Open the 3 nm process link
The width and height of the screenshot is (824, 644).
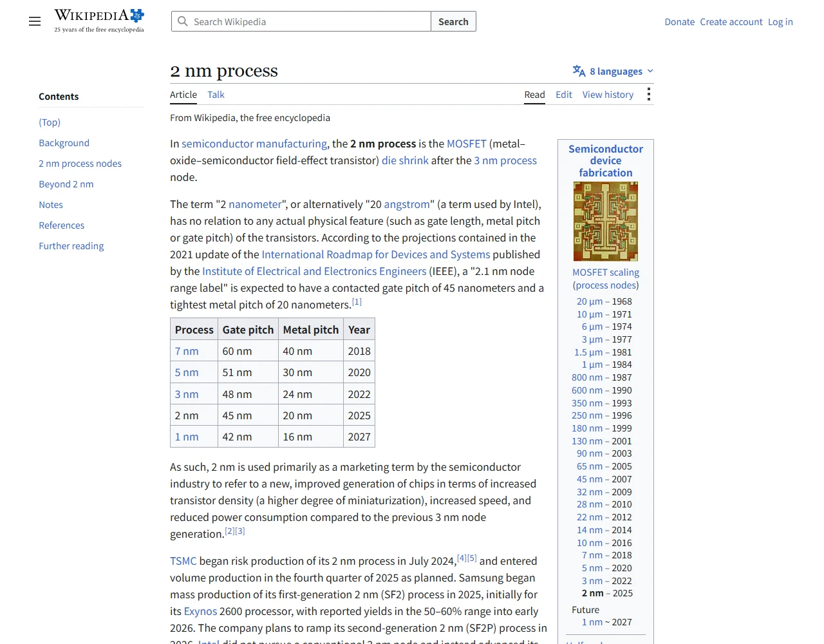505,160
